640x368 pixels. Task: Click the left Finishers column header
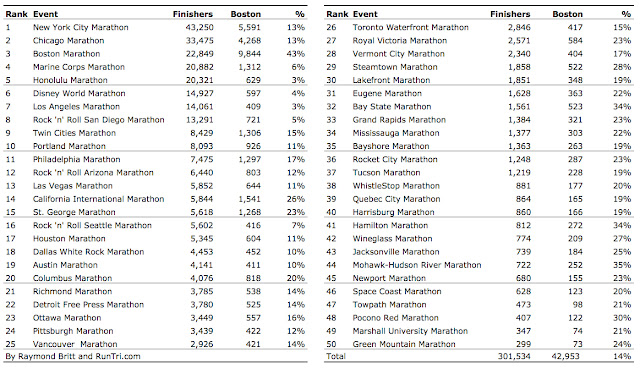(193, 14)
